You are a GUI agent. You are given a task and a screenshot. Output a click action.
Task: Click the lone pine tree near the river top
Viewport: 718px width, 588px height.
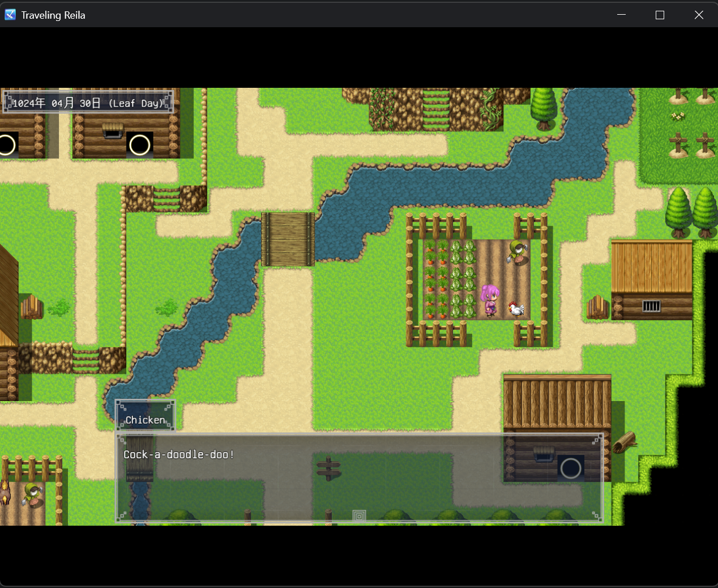544,109
